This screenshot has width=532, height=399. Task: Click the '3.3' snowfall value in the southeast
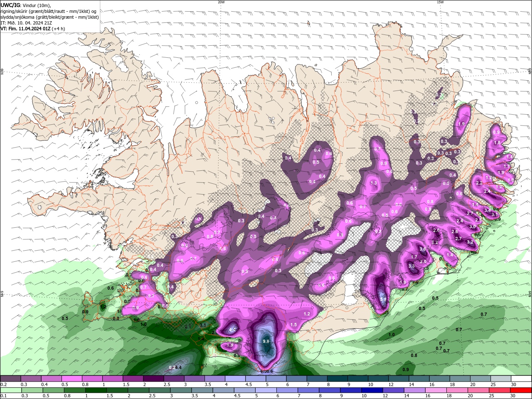[411, 266]
